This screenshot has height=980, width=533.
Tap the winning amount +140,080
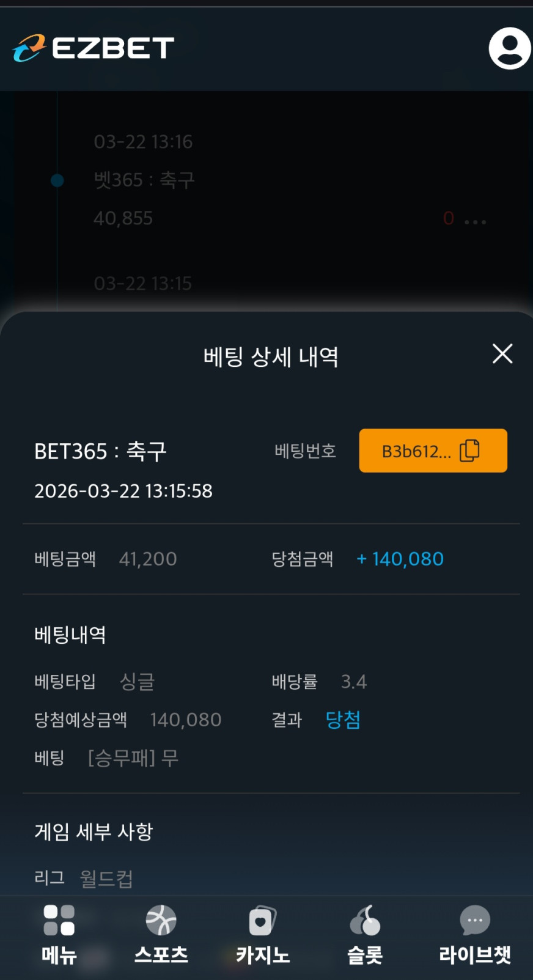point(400,559)
